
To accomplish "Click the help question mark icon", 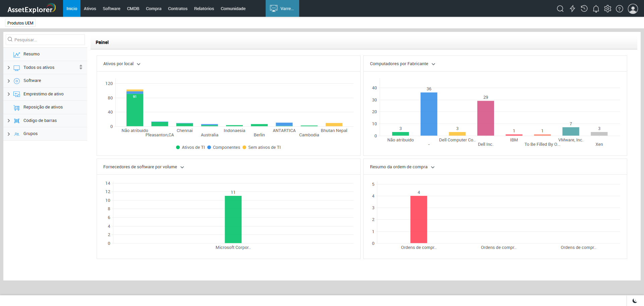I will [620, 9].
